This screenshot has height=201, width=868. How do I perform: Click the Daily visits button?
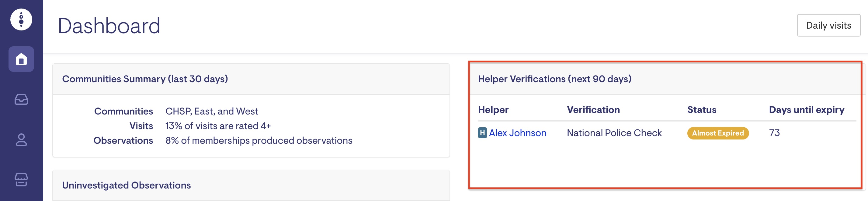pyautogui.click(x=828, y=26)
